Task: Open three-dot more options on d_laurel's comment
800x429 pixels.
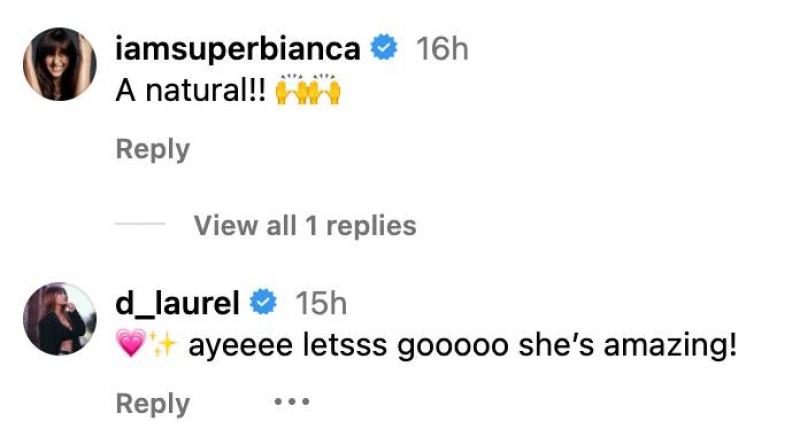Action: click(291, 404)
